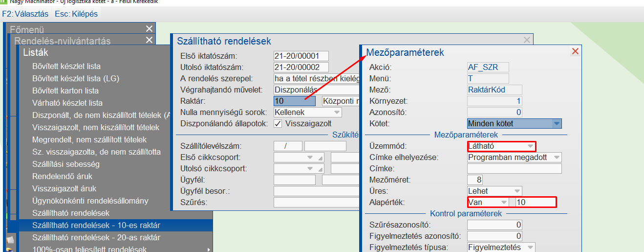Image resolution: width=644 pixels, height=252 pixels.
Task: Click the Mezőméret field showing 8
Action: pos(475,180)
